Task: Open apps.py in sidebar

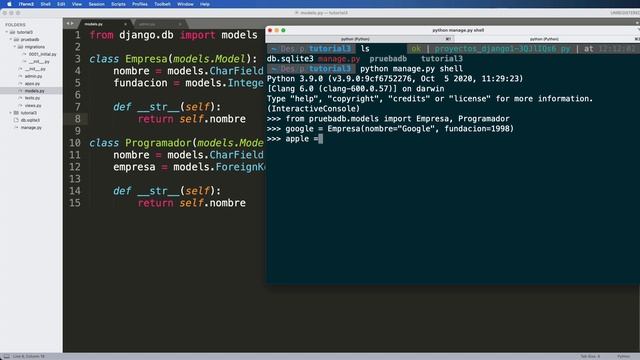Action: pyautogui.click(x=32, y=84)
